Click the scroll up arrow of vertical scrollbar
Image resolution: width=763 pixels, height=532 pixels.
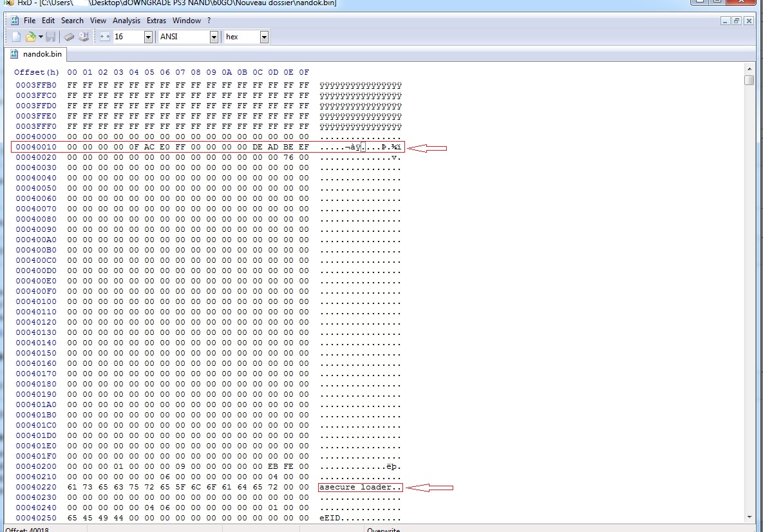point(749,70)
